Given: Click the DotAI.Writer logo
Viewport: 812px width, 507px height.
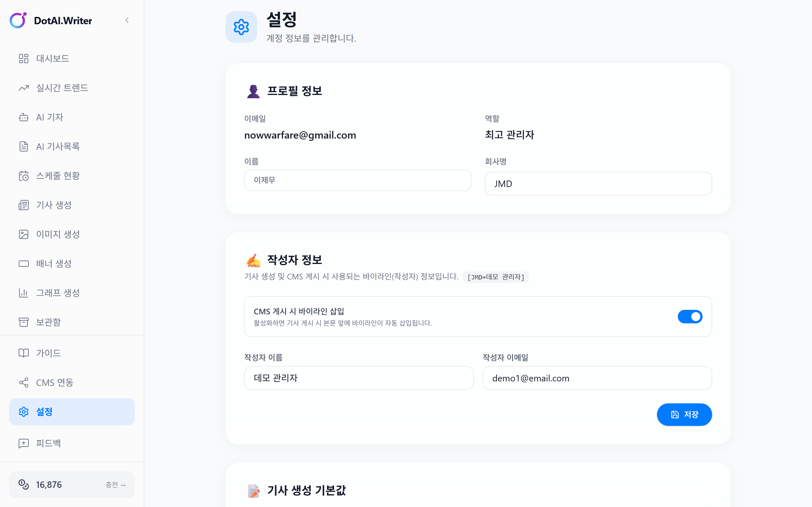Looking at the screenshot, I should (x=50, y=21).
